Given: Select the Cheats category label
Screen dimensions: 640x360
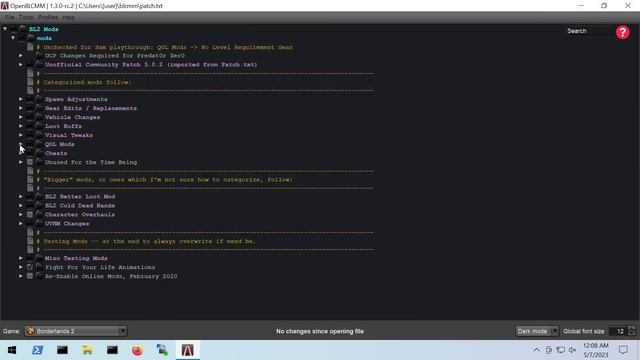Looking at the screenshot, I should (x=56, y=153).
